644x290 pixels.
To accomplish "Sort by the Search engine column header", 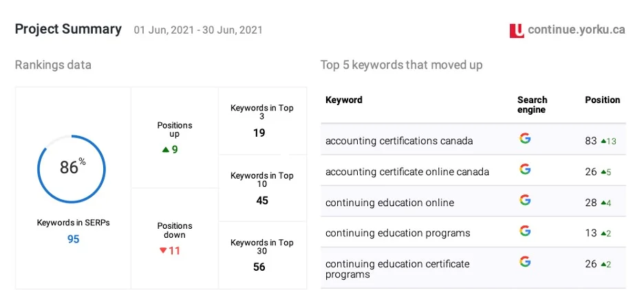I will pyautogui.click(x=533, y=104).
